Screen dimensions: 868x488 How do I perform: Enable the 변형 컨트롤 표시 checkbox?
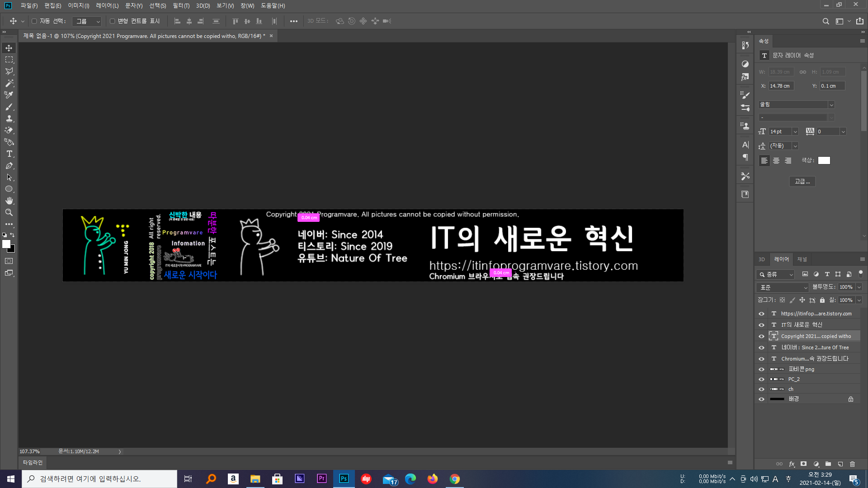(x=113, y=21)
